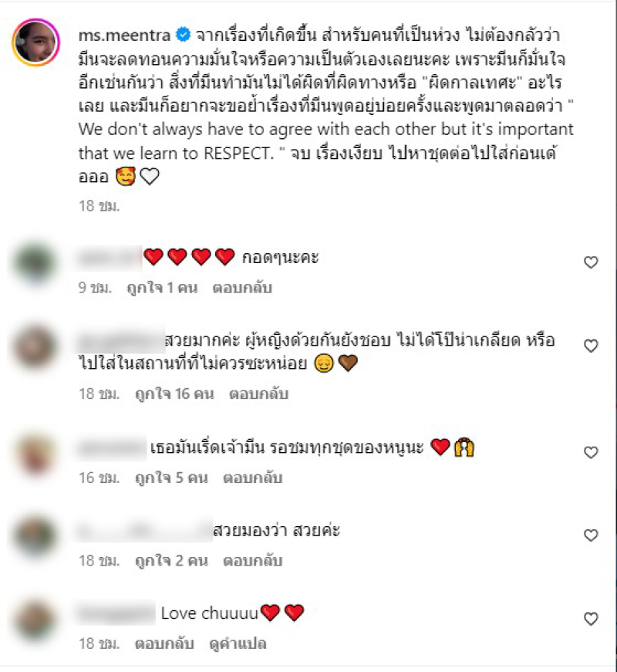Open the ถูกใจ 5 คน likes list
Image resolution: width=617 pixels, height=672 pixels.
171,478
